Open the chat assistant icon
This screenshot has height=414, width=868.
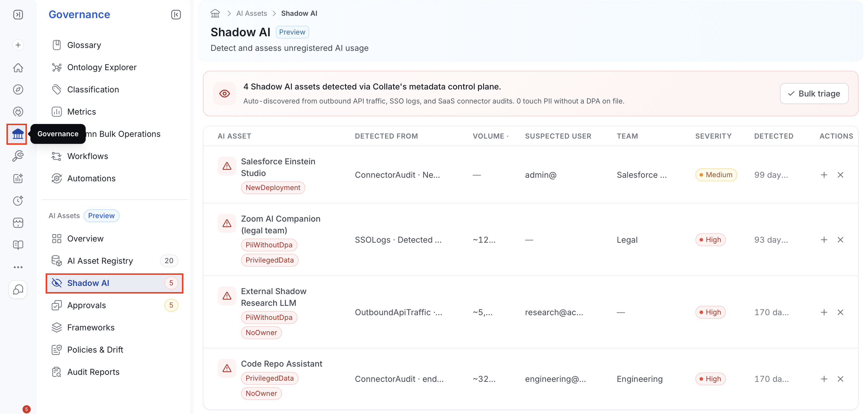click(x=18, y=289)
